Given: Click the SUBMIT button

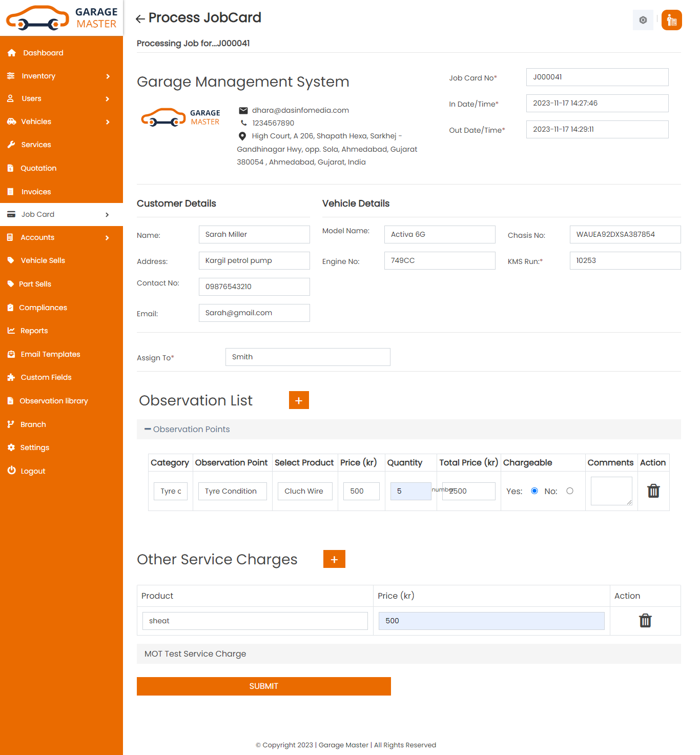Looking at the screenshot, I should coord(263,686).
